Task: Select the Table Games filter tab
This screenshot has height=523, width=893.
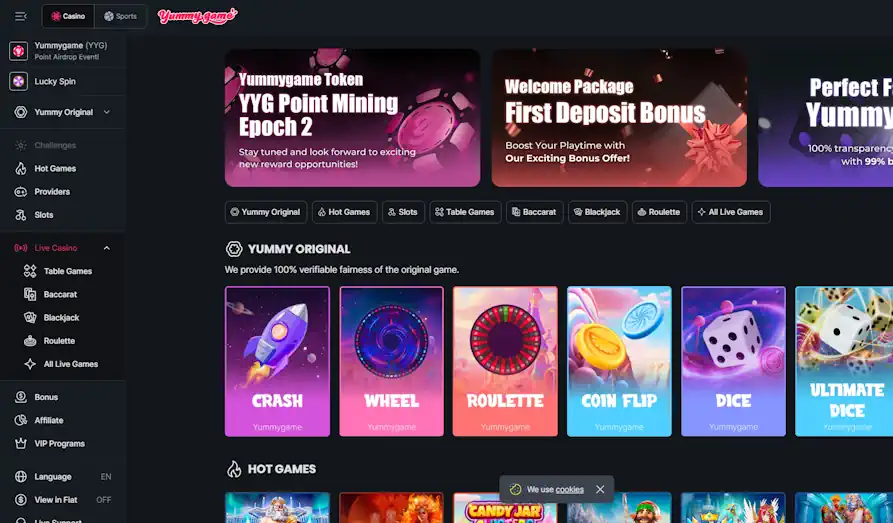Action: coord(465,212)
